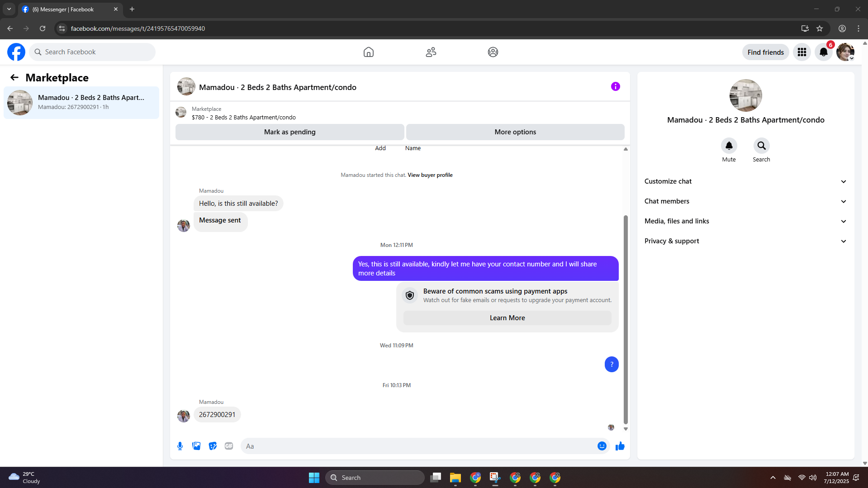
Task: Show hidden system tray icons
Action: [x=773, y=478]
